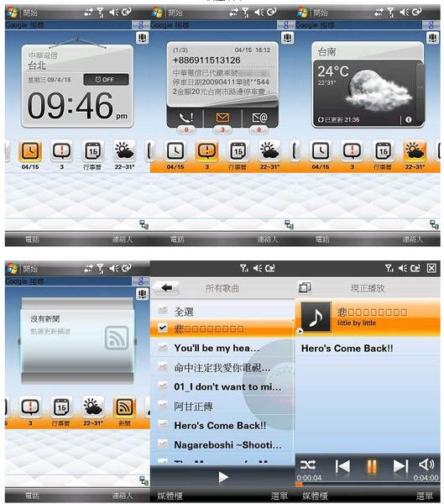This screenshot has height=504, width=444.
Task: Open the stacked-pages icon beside 現正播放
Action: pyautogui.click(x=305, y=287)
